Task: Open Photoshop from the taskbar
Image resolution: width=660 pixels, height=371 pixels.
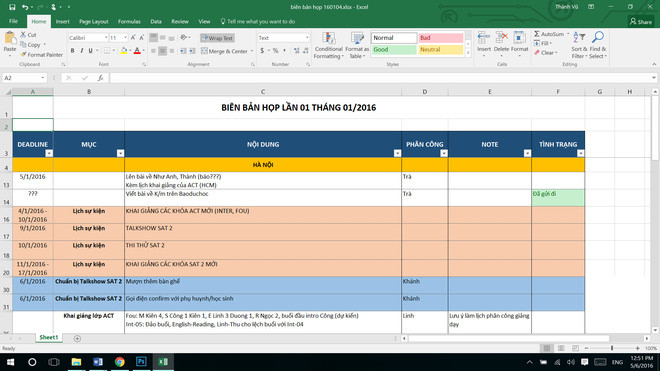Action: tap(141, 362)
